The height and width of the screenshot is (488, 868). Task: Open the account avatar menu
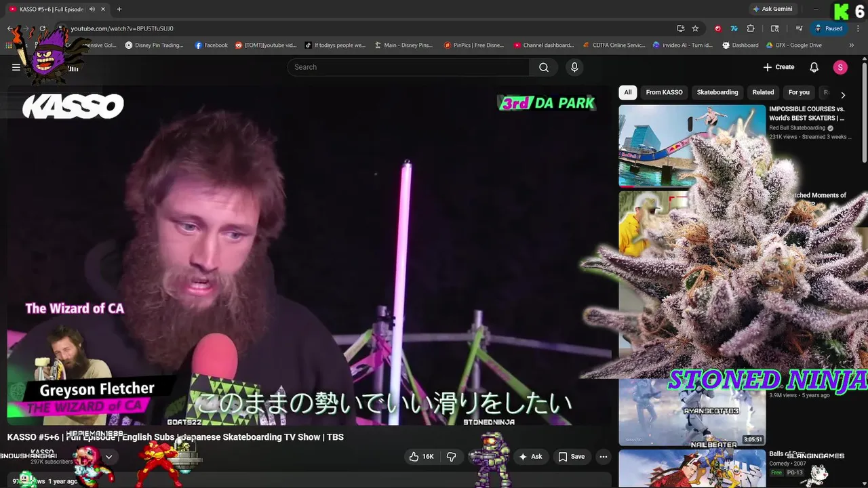840,67
